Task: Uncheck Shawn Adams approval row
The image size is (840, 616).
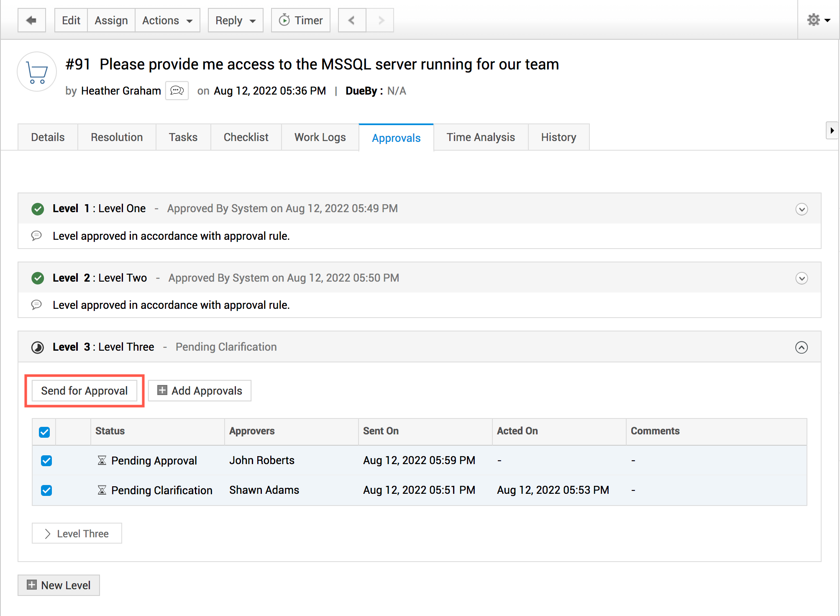Action: [x=46, y=490]
